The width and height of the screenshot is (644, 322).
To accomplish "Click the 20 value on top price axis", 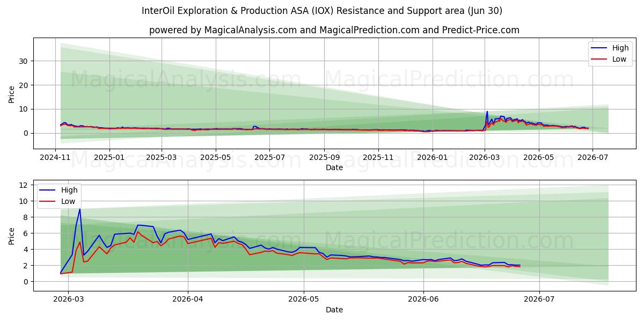I will [24, 85].
